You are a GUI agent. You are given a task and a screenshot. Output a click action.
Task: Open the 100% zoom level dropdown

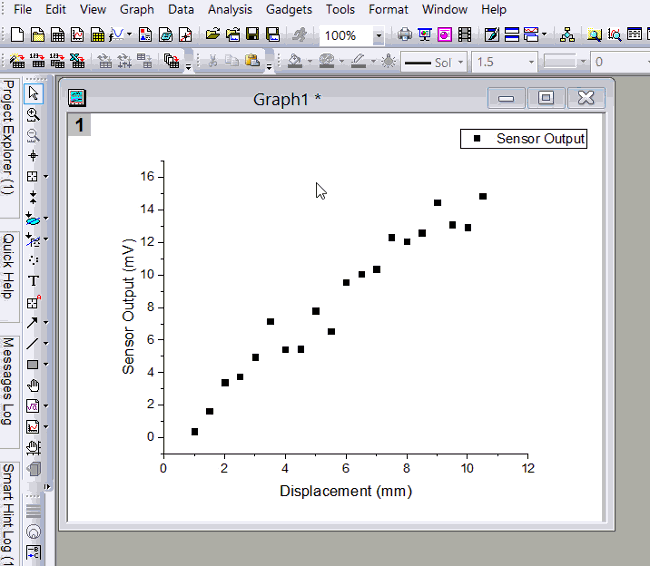coord(378,36)
